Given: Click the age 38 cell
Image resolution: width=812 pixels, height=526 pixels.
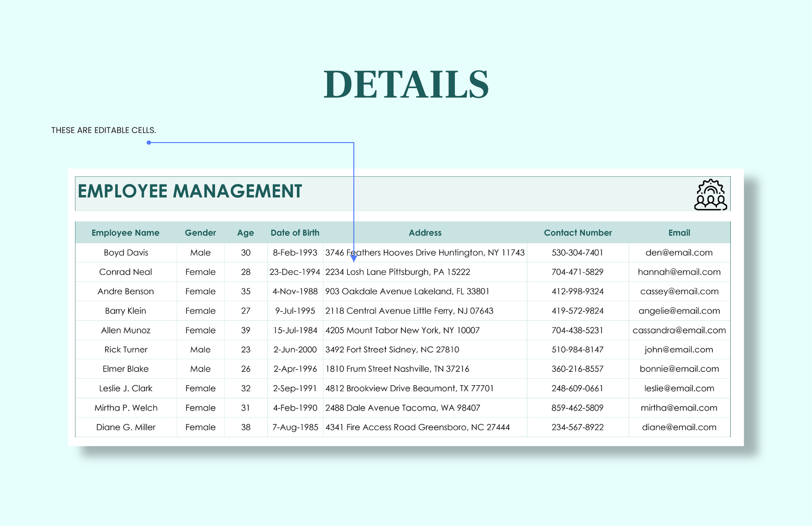Looking at the screenshot, I should pyautogui.click(x=246, y=427).
